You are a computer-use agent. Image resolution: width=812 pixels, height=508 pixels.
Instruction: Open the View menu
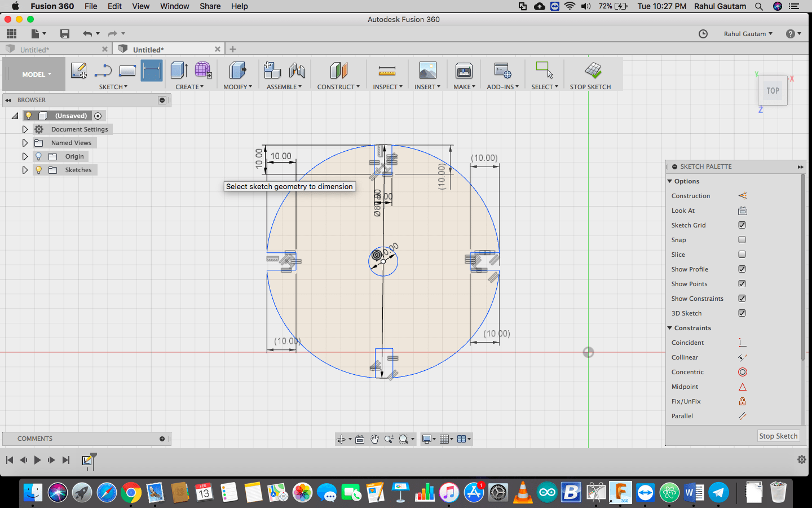pyautogui.click(x=140, y=6)
